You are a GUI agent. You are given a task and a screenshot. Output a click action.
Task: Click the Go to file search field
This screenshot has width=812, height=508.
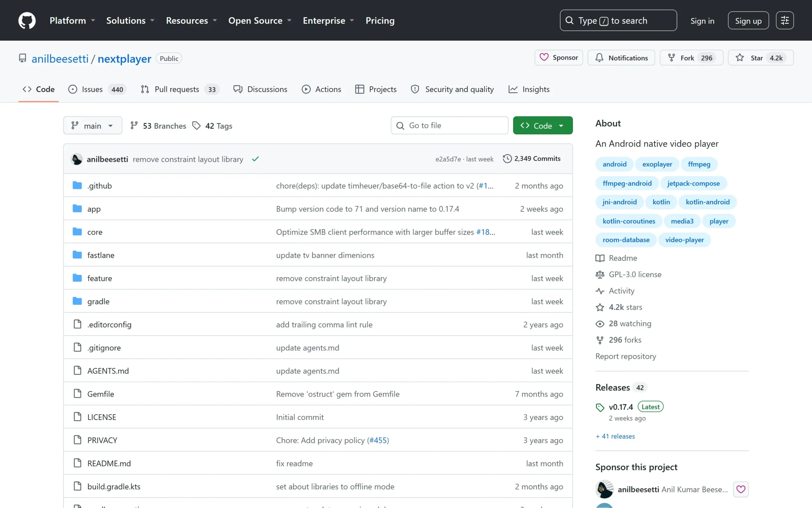[449, 126]
